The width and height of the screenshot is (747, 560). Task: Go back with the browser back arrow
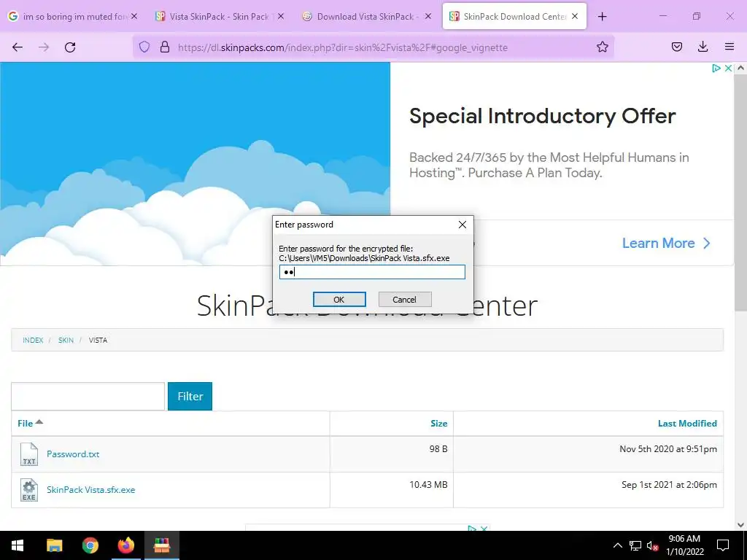tap(18, 47)
